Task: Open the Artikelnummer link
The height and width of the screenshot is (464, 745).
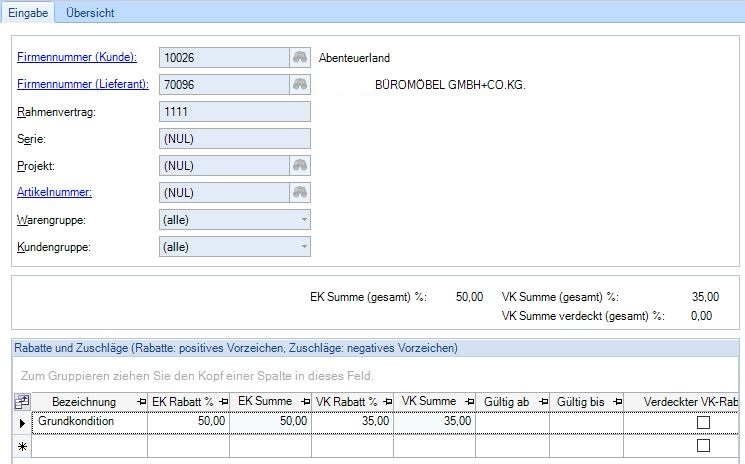Action: (x=56, y=193)
